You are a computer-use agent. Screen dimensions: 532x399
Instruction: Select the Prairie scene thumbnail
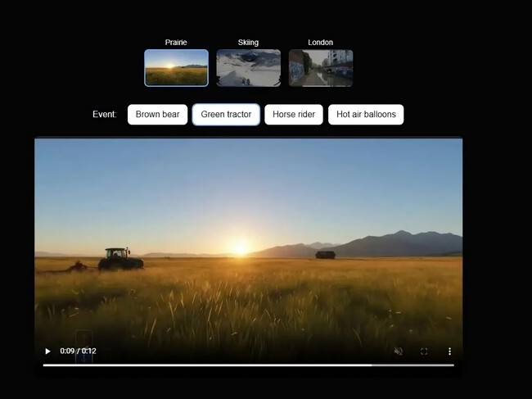pos(176,68)
